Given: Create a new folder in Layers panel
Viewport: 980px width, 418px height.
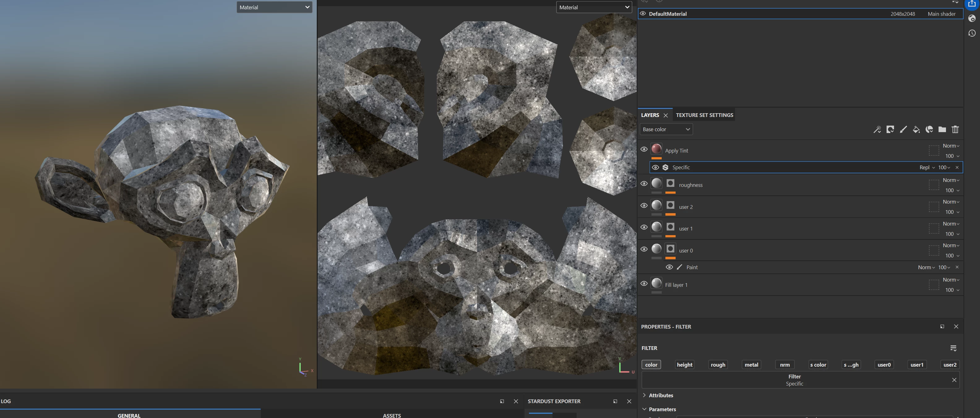Looking at the screenshot, I should (x=942, y=130).
